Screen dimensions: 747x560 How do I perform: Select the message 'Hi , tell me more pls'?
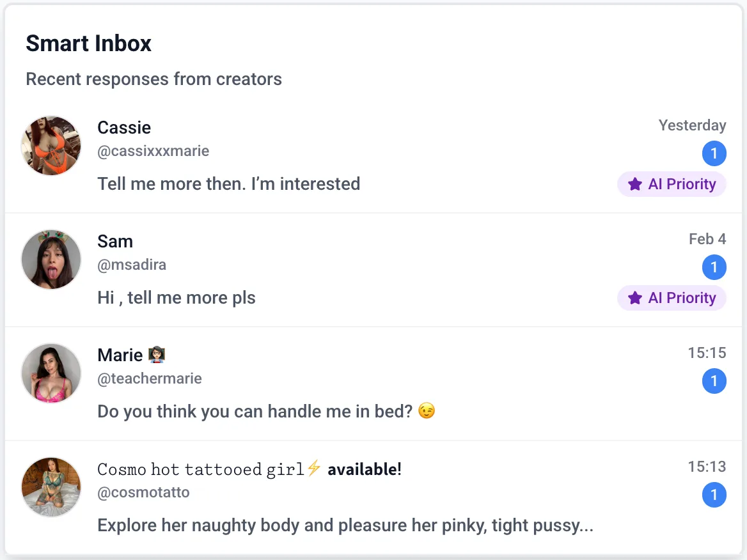pos(176,297)
